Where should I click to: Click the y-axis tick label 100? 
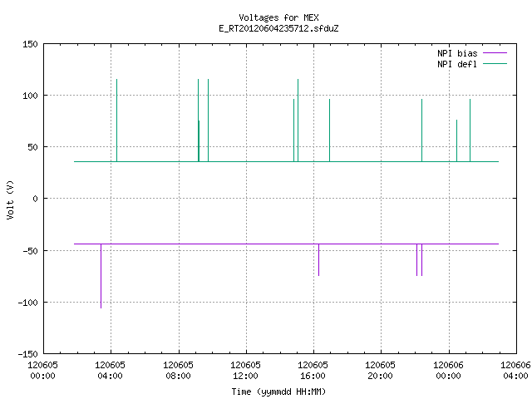coord(30,96)
